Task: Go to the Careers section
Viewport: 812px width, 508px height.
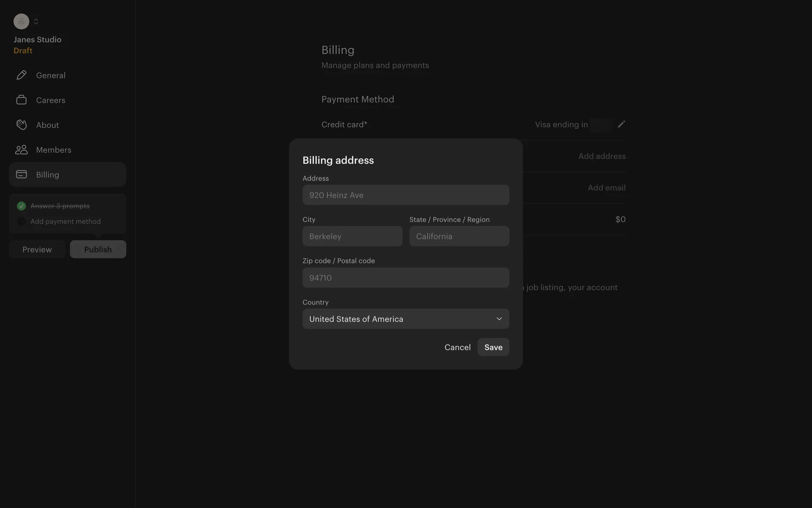Action: (50, 100)
